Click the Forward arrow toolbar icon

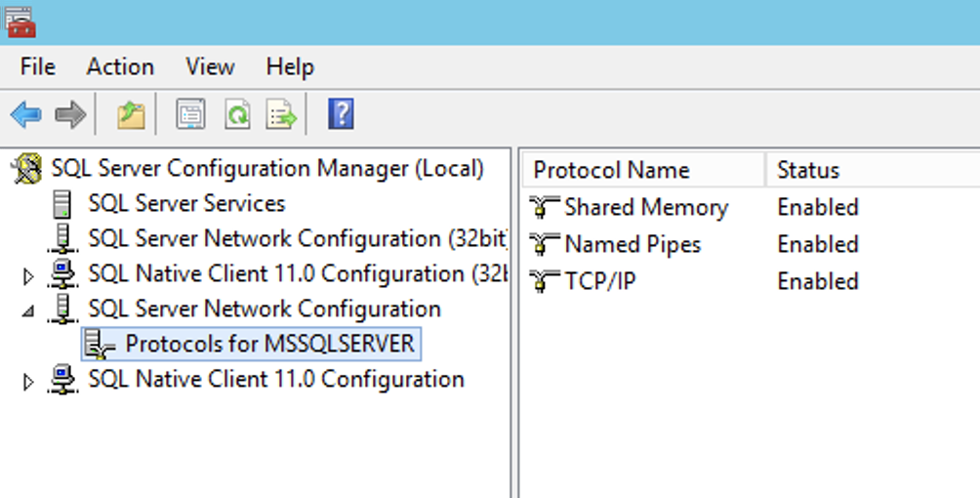coord(70,115)
